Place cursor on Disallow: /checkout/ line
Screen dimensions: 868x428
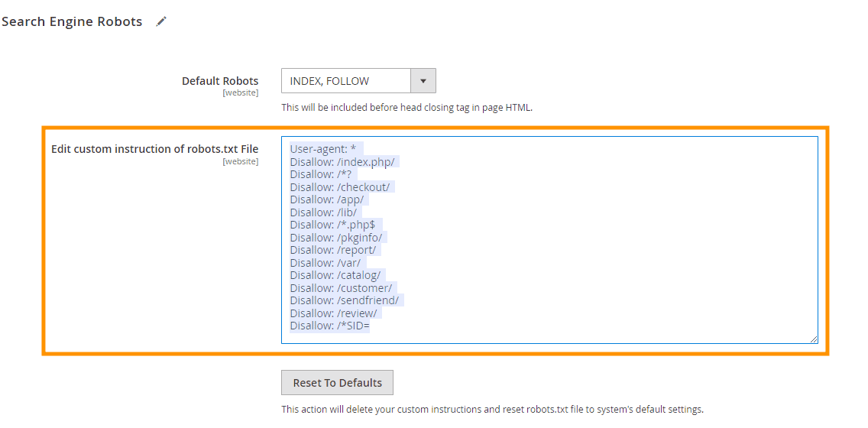340,187
